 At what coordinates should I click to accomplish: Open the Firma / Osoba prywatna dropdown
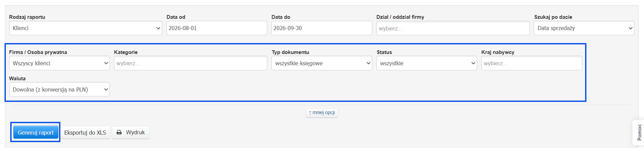59,63
